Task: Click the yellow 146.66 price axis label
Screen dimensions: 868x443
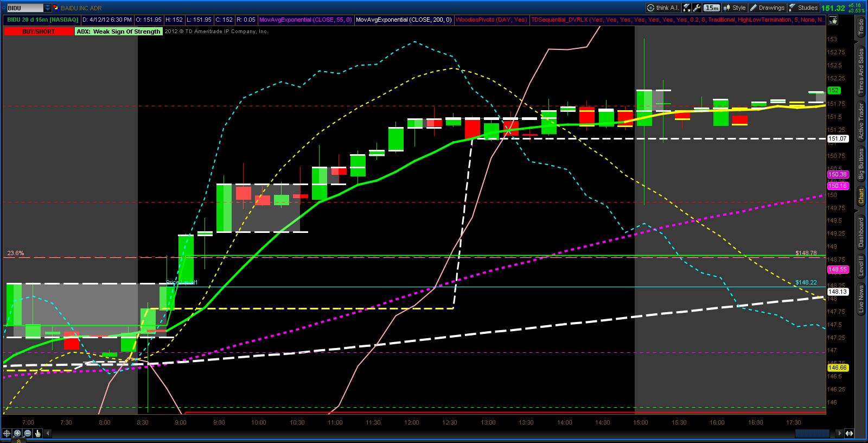Action: 838,368
